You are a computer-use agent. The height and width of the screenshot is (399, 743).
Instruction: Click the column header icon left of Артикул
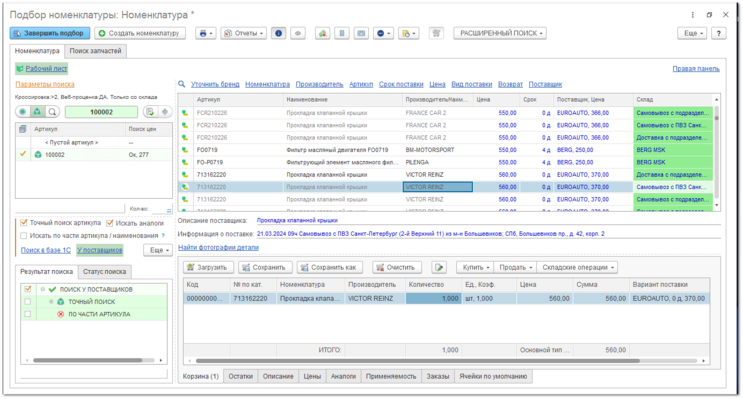(22, 129)
